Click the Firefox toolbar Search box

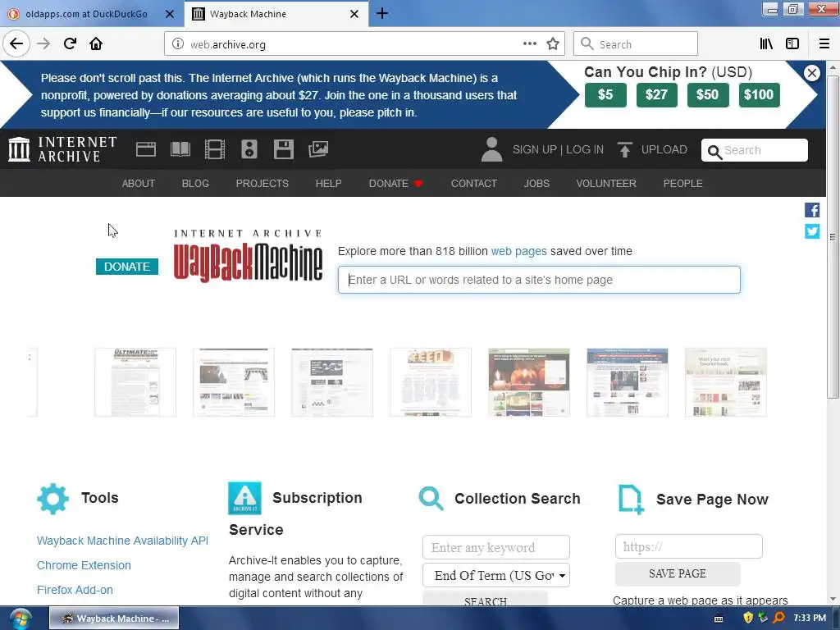[636, 44]
